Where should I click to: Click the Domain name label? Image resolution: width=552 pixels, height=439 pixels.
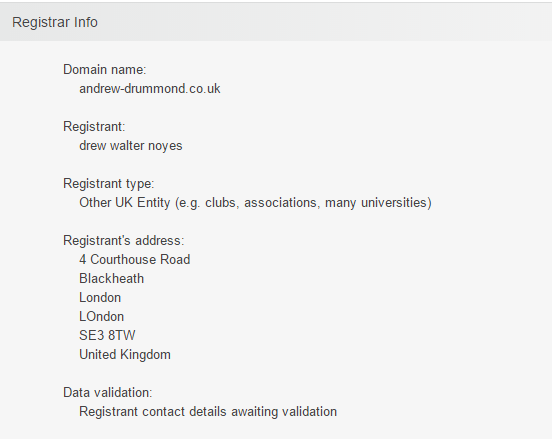pos(105,70)
